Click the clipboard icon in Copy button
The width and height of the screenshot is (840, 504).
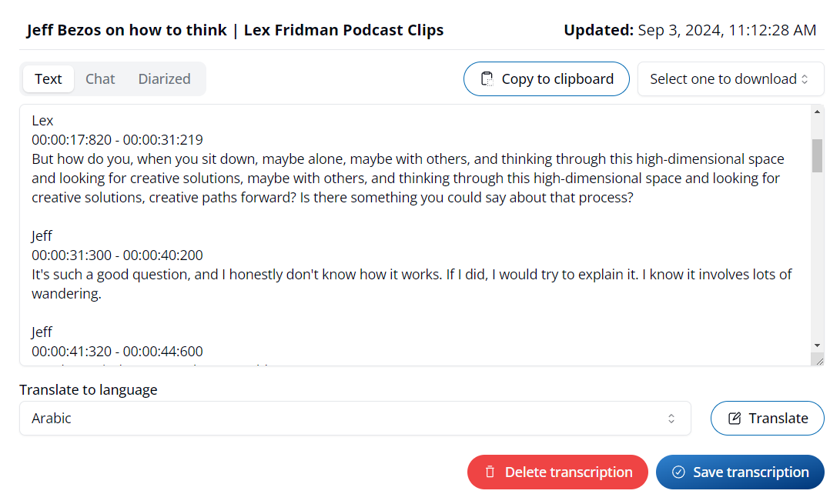(x=487, y=78)
